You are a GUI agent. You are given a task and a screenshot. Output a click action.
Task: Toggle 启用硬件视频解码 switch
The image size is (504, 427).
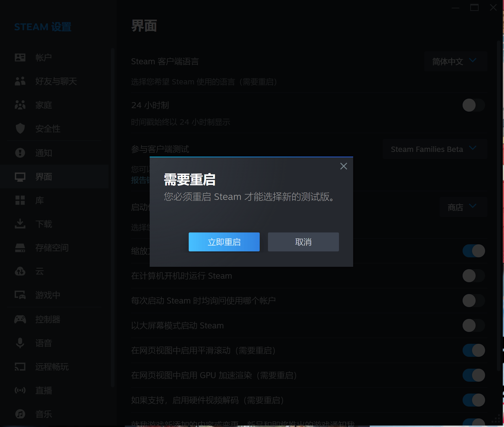pos(474,400)
